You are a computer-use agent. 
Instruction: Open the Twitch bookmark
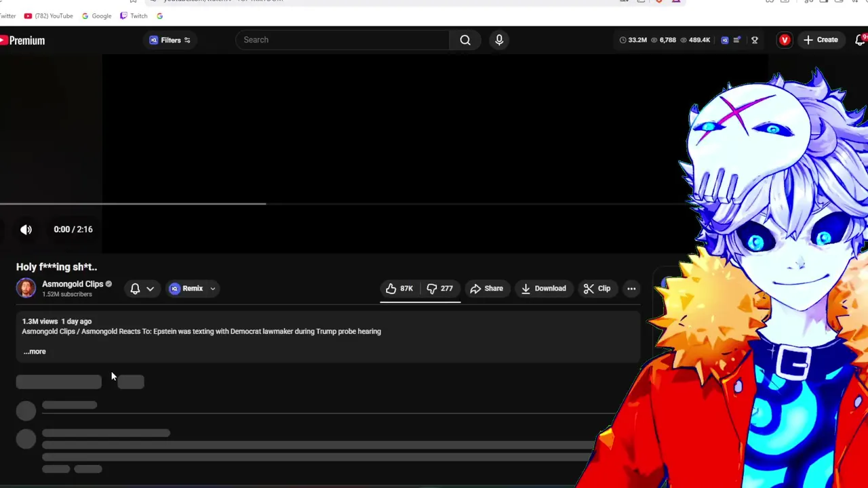pos(134,16)
